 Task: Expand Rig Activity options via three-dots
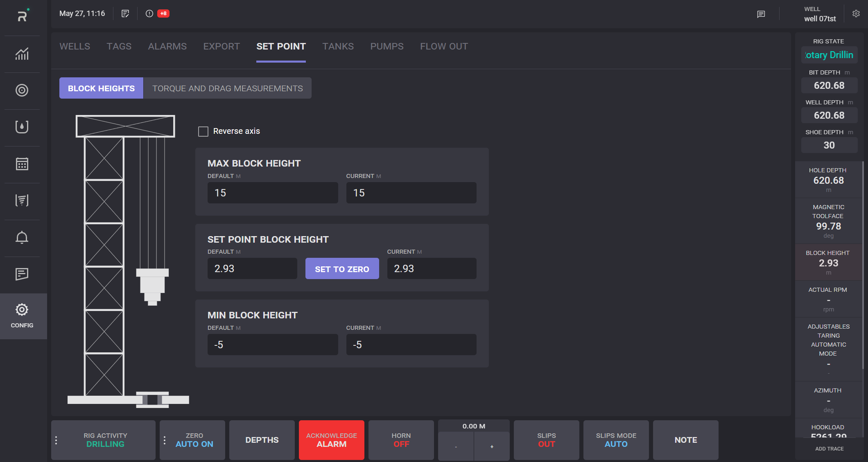click(x=56, y=440)
